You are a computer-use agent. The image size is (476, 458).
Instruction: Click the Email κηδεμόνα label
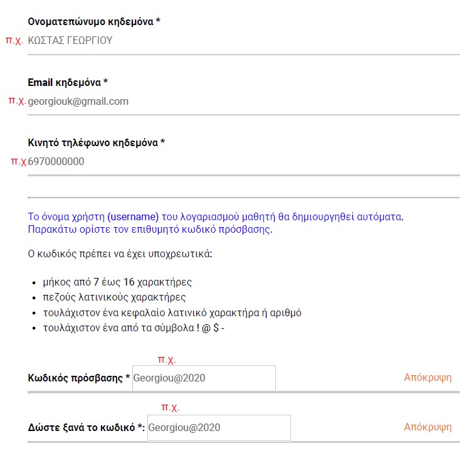[x=68, y=82]
